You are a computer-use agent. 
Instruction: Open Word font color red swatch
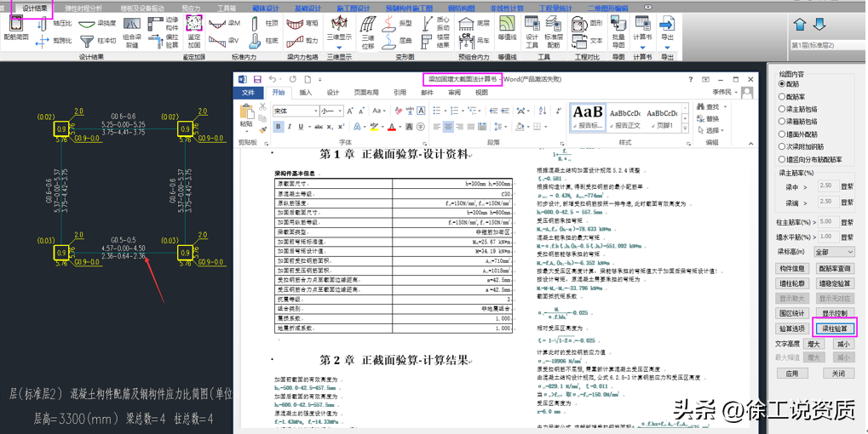392,127
